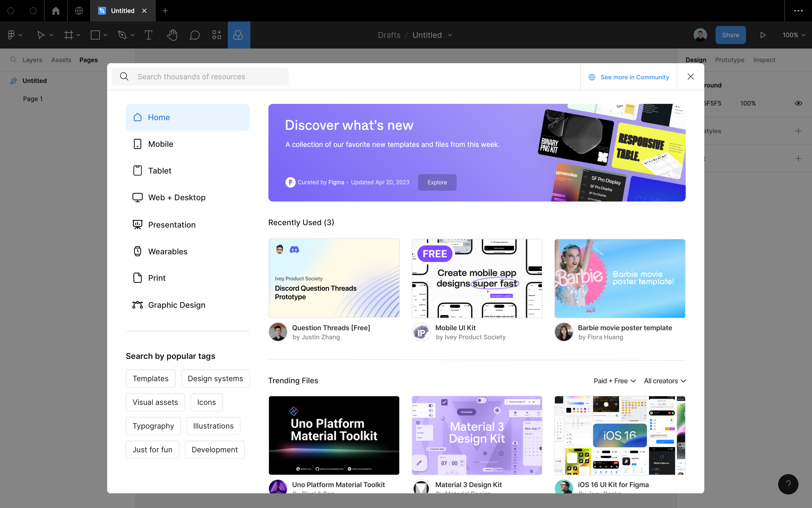Toggle background visibility eye icon
This screenshot has height=508, width=812.
798,104
